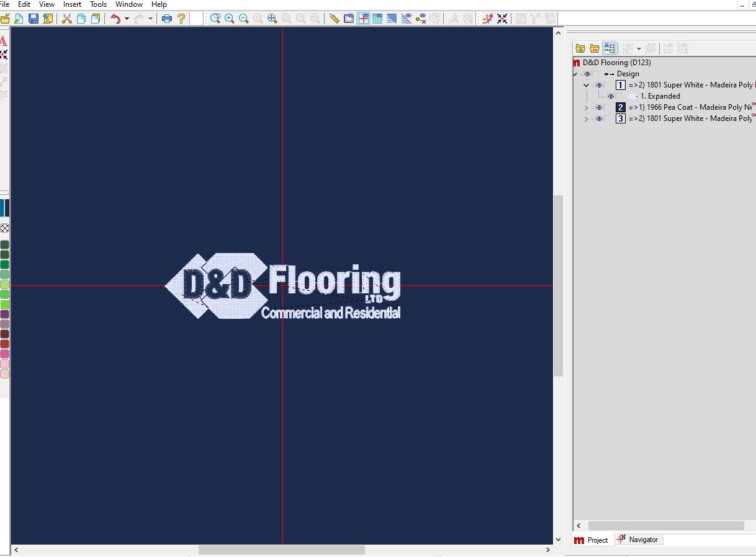The image size is (756, 557).
Task: Hide thread 1 1801 Super White layer
Action: pyautogui.click(x=599, y=85)
